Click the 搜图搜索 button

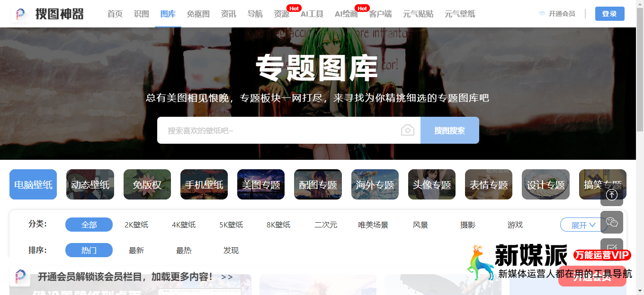point(450,130)
